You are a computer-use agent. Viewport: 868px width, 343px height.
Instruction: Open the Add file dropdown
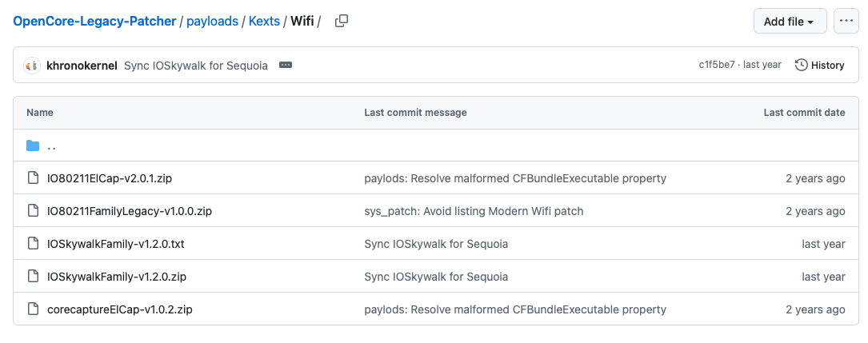tap(790, 22)
